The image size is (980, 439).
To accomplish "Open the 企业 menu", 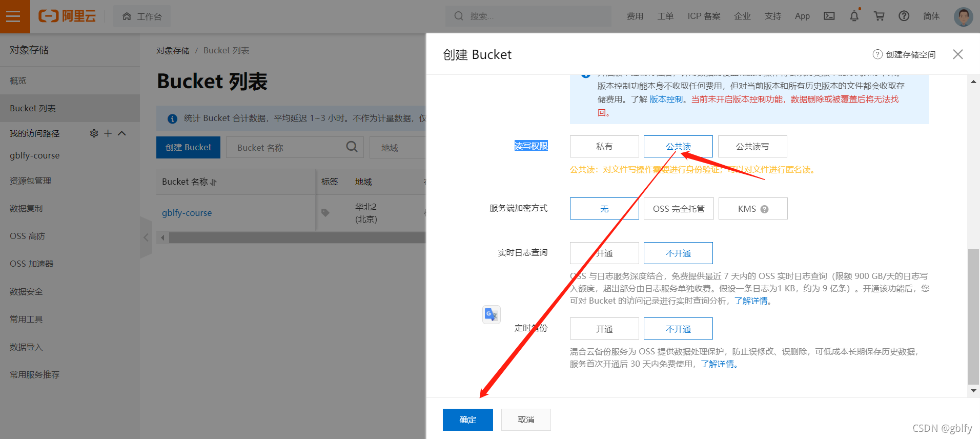I will tap(742, 16).
